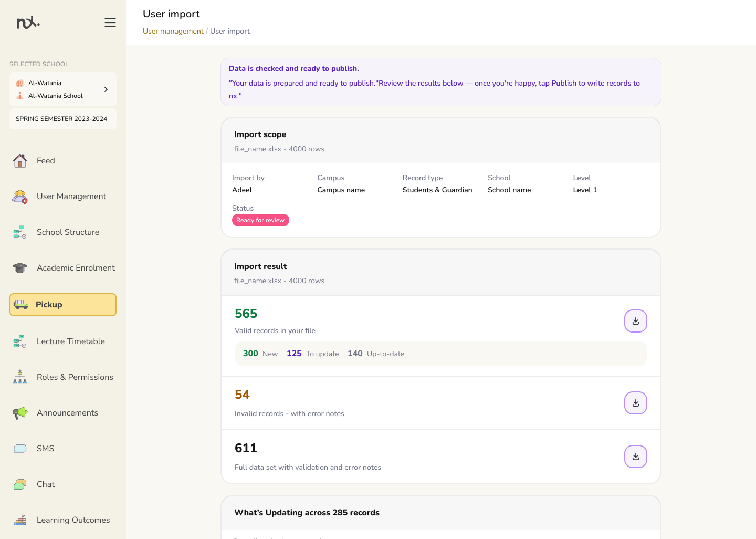Click the Campus name value
The height and width of the screenshot is (539, 756).
tap(341, 190)
